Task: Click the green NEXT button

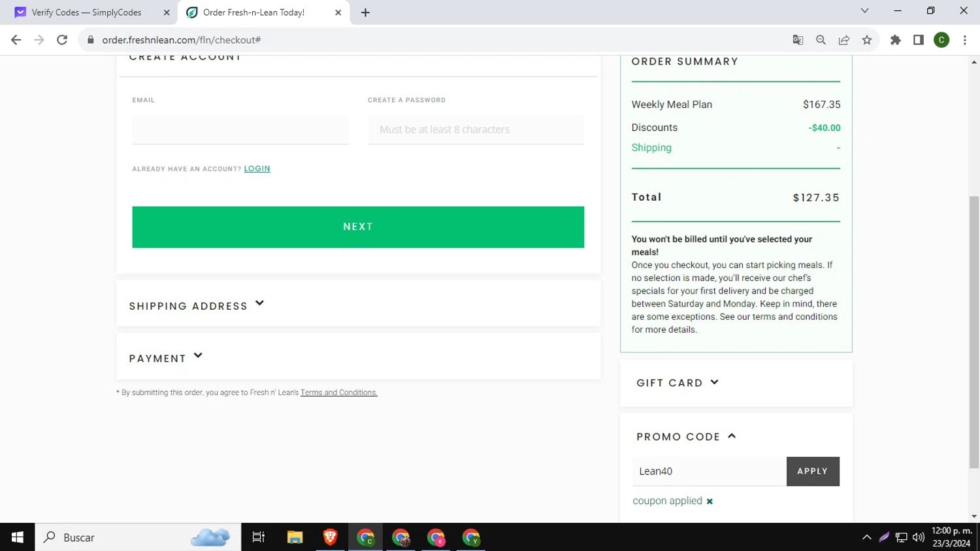Action: (x=358, y=227)
